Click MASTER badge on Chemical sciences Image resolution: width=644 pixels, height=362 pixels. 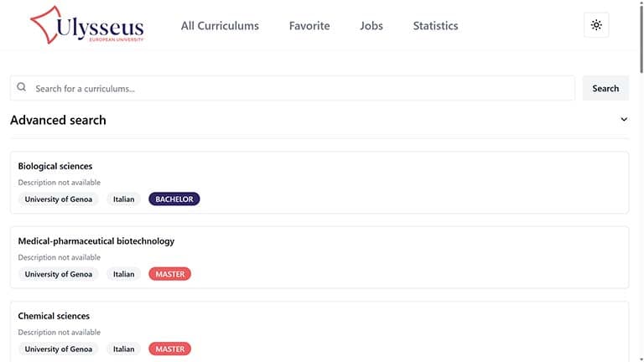pos(169,349)
